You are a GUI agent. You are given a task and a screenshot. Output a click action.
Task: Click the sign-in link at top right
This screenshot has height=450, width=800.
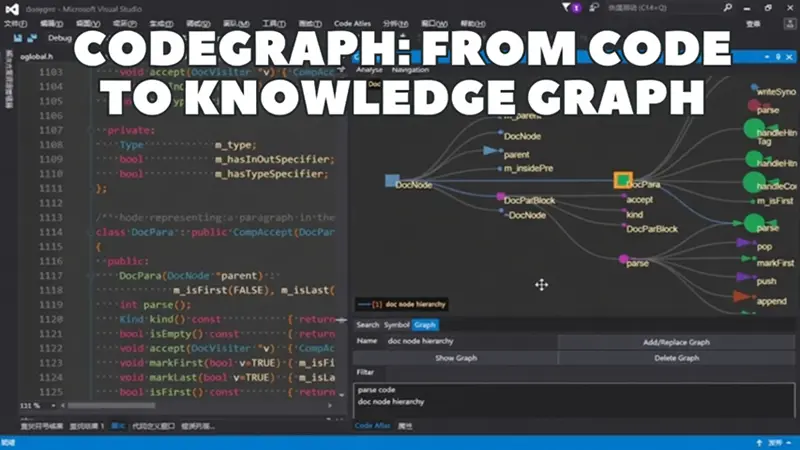click(753, 23)
